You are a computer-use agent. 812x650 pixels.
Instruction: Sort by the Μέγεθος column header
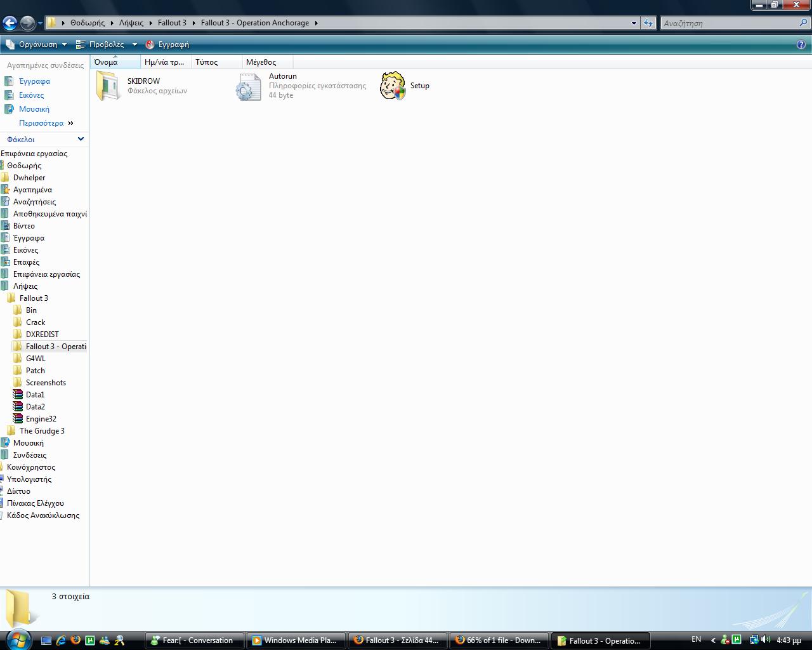[x=267, y=62]
